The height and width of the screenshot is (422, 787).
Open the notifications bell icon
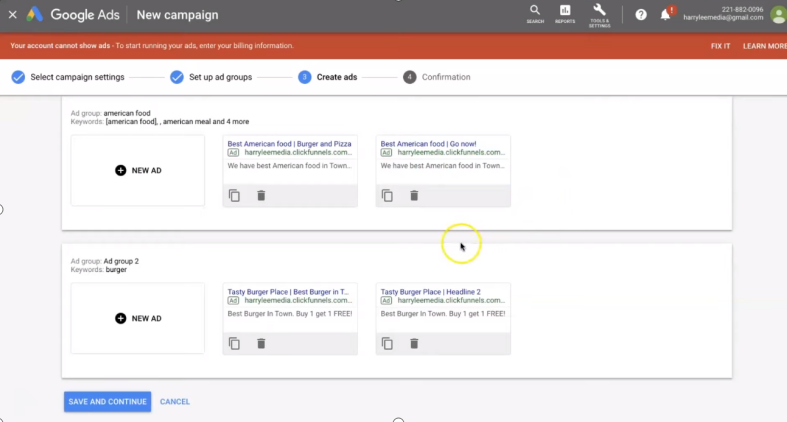tap(666, 15)
